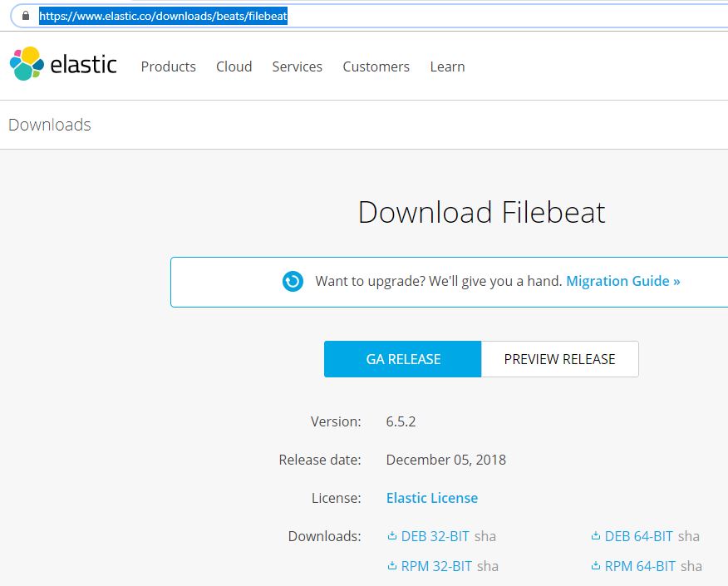Click the URL in the address bar

point(164,17)
